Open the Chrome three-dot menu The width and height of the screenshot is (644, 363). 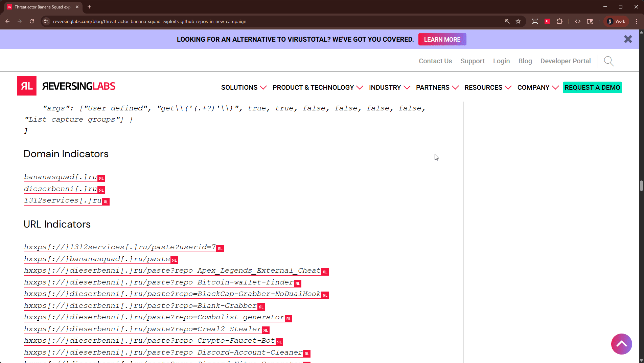click(637, 21)
